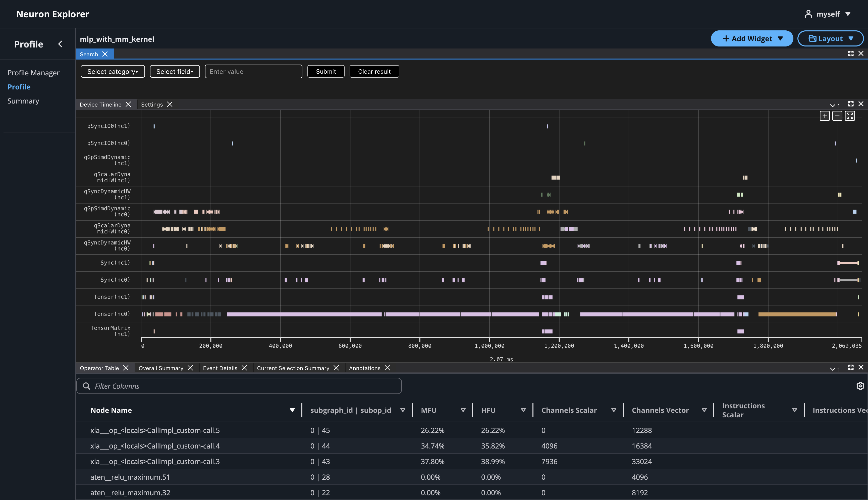This screenshot has height=500, width=868.
Task: Click the Filter Columns input field
Action: pos(239,386)
